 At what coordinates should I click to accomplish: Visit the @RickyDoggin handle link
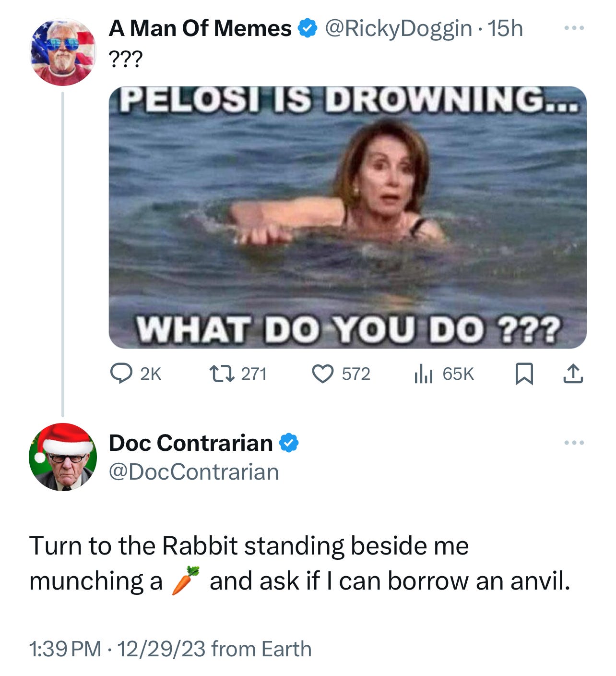pyautogui.click(x=398, y=29)
